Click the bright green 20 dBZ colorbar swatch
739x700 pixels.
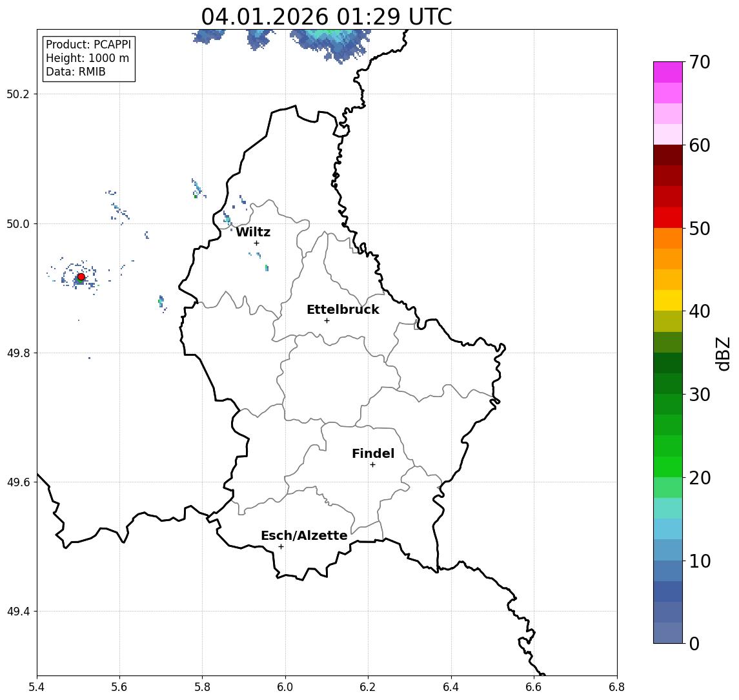(668, 466)
